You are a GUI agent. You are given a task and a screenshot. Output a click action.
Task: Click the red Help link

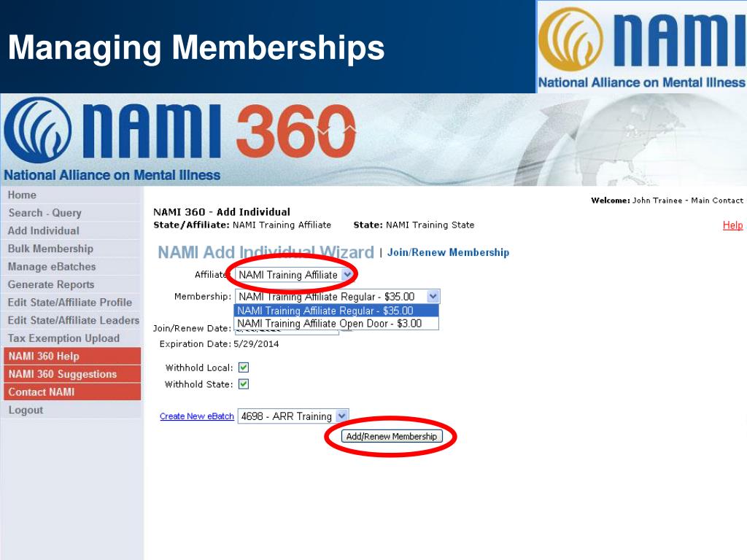732,225
